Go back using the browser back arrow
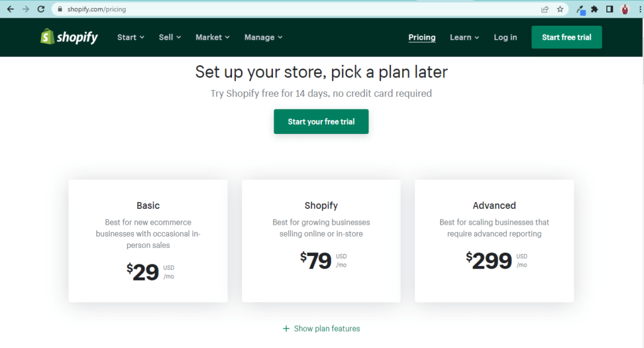This screenshot has height=348, width=644. point(10,9)
